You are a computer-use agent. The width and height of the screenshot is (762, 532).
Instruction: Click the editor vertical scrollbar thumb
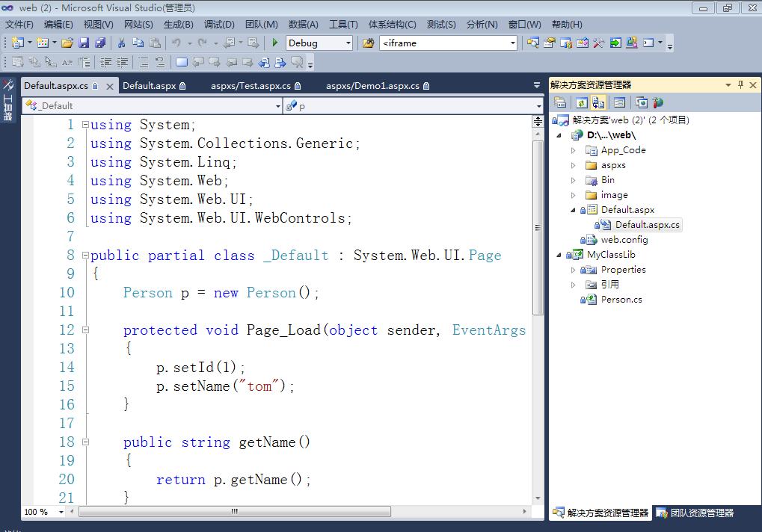pos(538,228)
